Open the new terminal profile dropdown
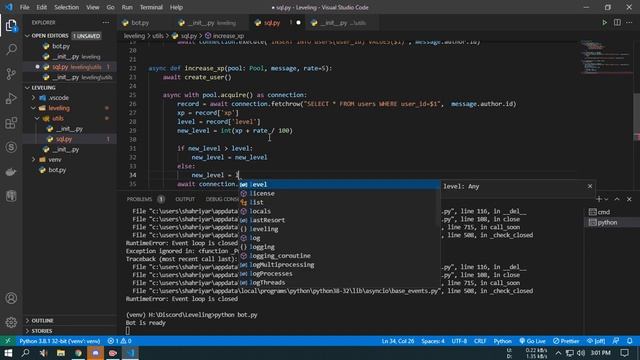The image size is (640, 360). click(x=607, y=199)
